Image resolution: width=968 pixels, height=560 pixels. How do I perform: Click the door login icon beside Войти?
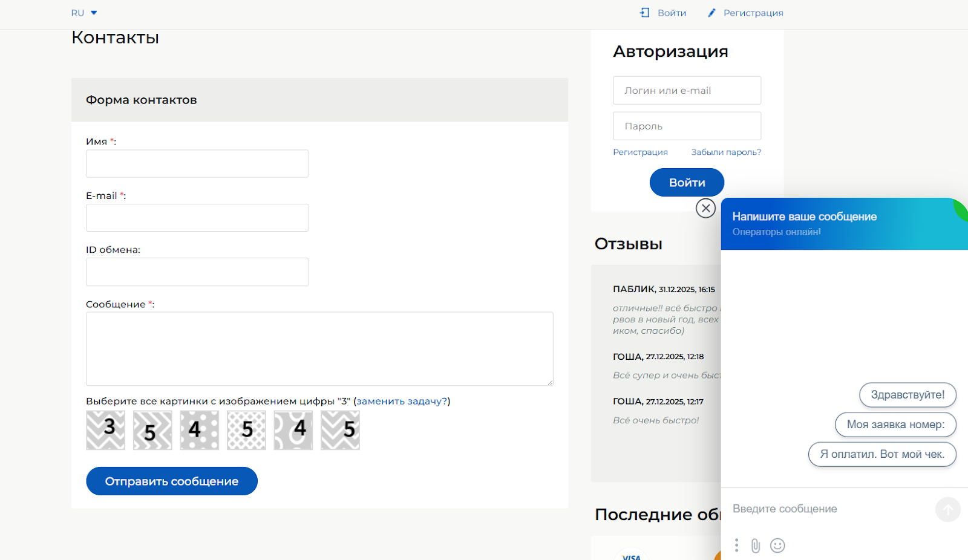point(645,11)
